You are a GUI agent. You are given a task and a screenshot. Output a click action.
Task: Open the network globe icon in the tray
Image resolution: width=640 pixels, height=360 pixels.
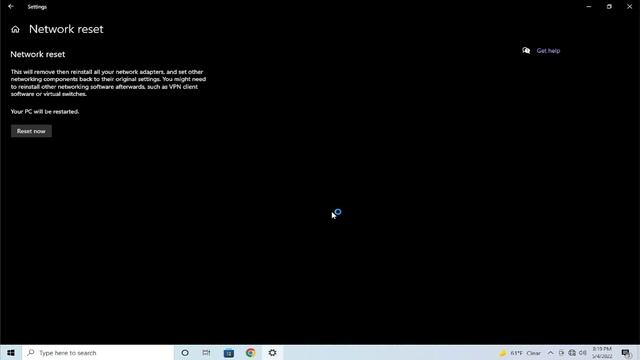(572, 353)
